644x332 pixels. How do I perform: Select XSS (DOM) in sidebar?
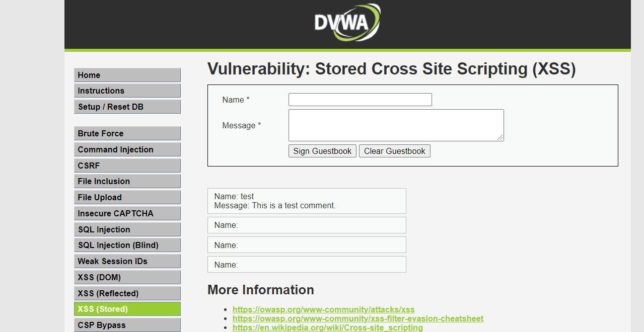pyautogui.click(x=127, y=277)
